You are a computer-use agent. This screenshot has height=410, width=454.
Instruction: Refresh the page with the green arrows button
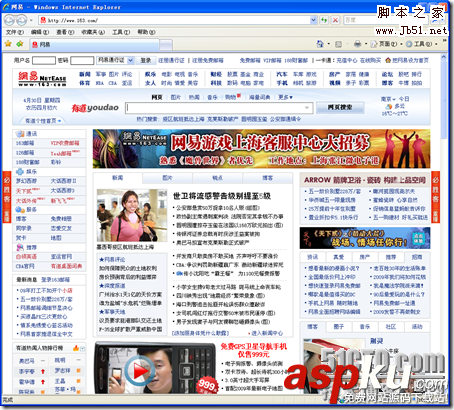[x=324, y=20]
